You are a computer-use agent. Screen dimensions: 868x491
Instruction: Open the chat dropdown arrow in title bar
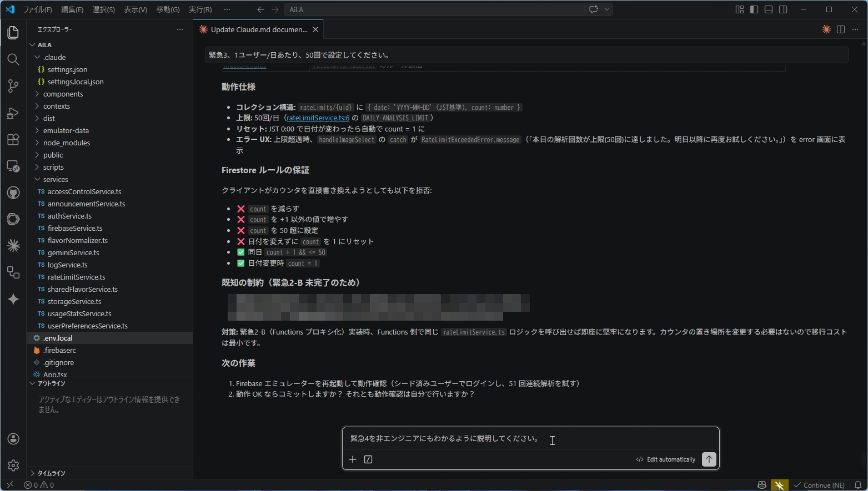(x=607, y=9)
